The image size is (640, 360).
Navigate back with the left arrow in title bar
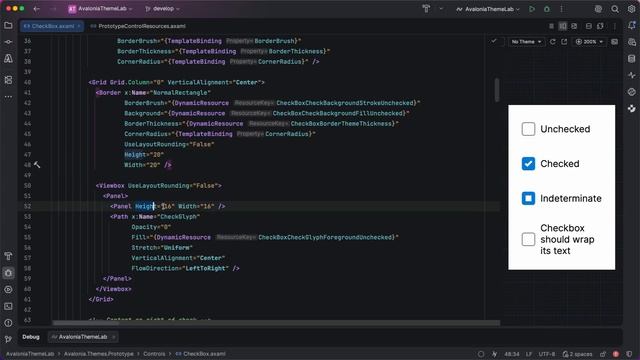click(x=37, y=9)
